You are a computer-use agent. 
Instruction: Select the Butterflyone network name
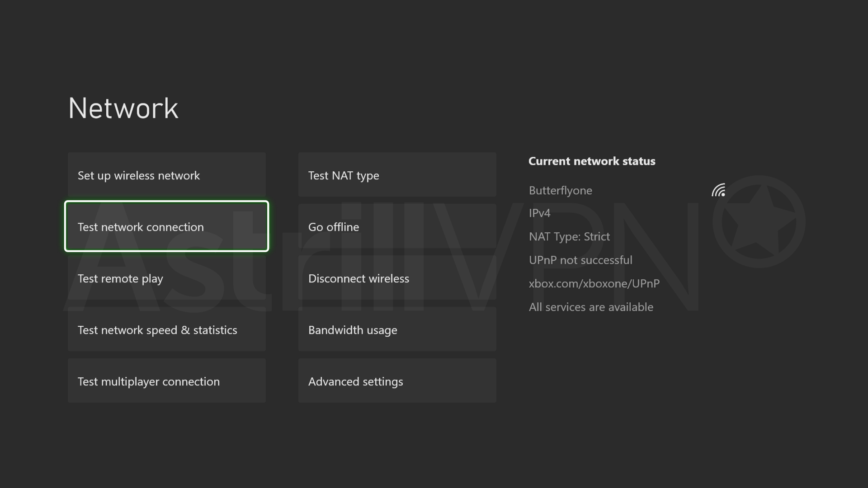pyautogui.click(x=560, y=190)
